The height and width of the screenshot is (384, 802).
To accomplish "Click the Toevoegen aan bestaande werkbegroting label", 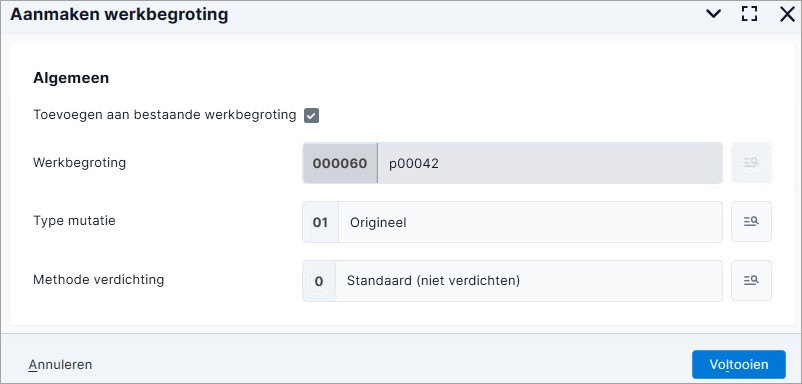I will click(x=165, y=115).
